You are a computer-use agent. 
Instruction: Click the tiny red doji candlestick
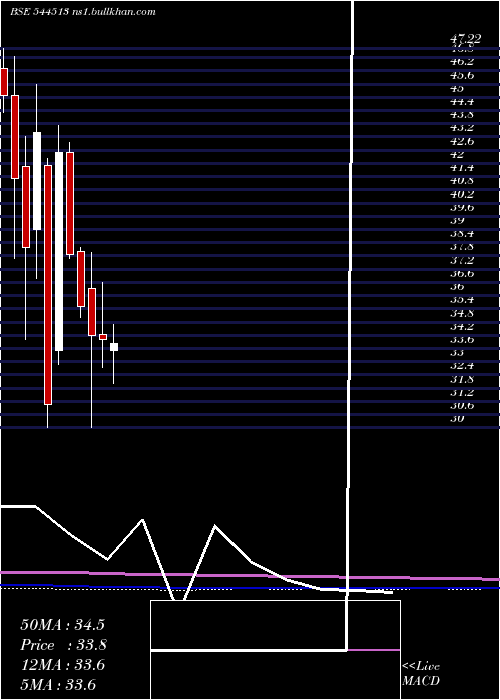tap(103, 337)
